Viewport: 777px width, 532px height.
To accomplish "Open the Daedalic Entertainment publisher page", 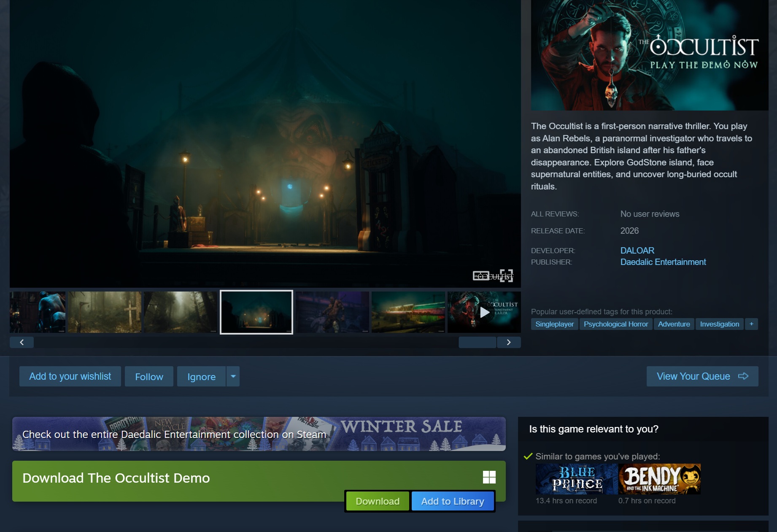I will point(663,262).
